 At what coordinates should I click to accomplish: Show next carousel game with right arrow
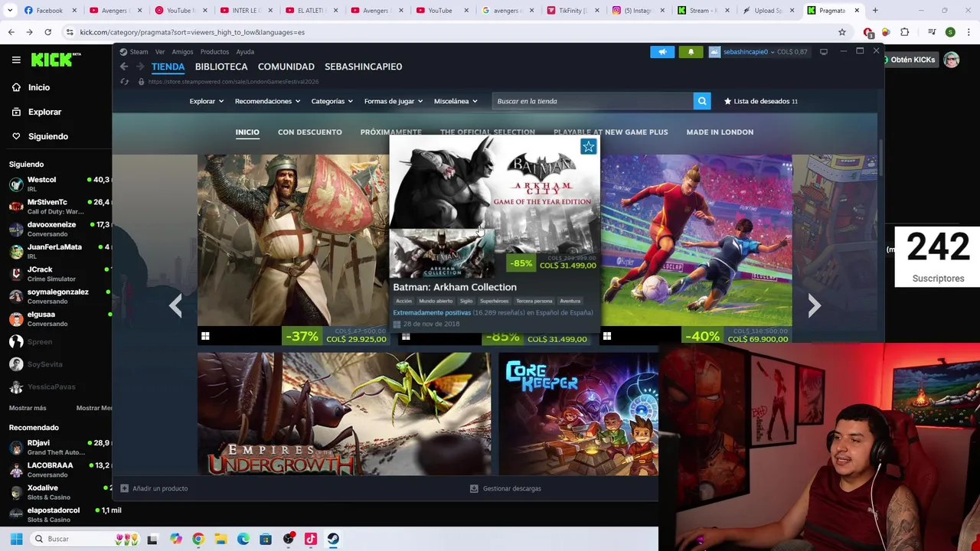pyautogui.click(x=815, y=306)
